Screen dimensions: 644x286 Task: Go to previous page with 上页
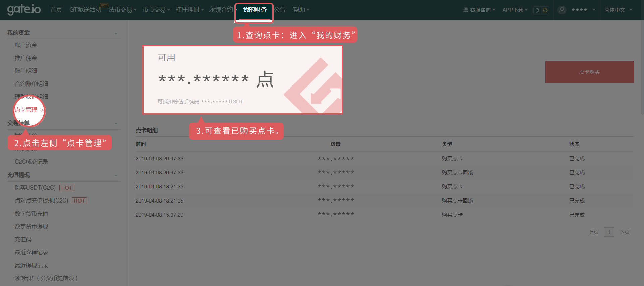(x=594, y=232)
